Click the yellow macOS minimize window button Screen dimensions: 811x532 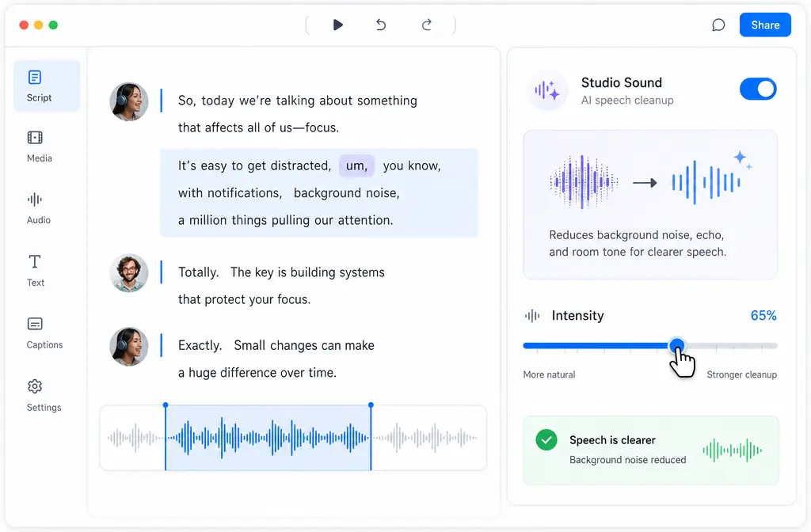point(38,25)
